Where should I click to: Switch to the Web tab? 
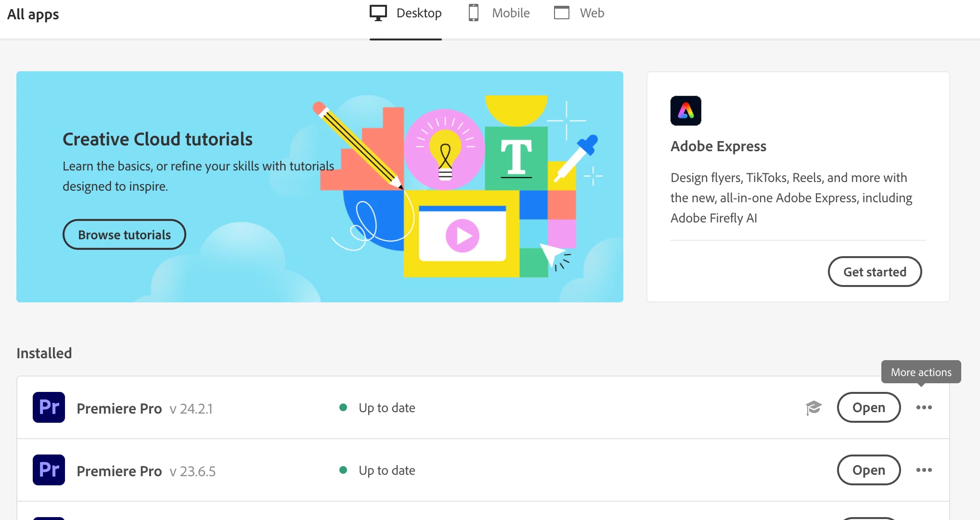(592, 13)
